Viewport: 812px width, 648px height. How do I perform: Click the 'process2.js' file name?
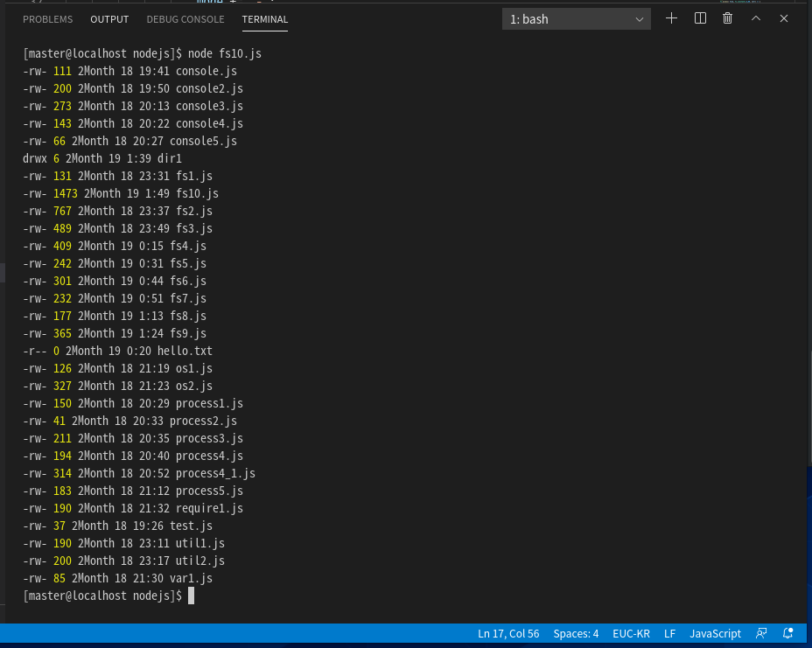tap(204, 422)
